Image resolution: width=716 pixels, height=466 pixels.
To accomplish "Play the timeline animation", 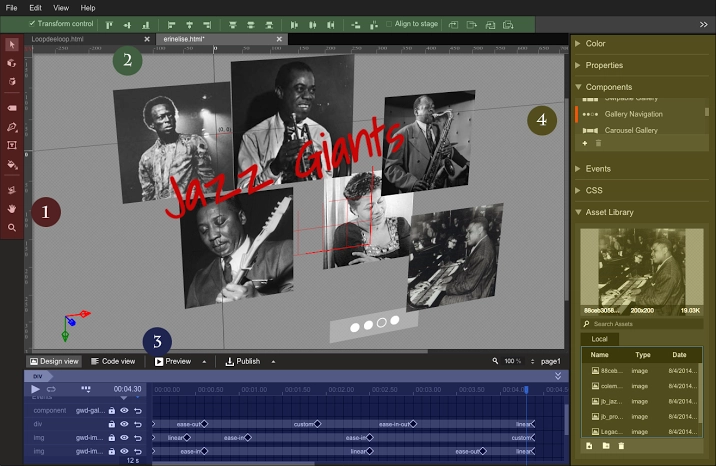I will pyautogui.click(x=35, y=389).
